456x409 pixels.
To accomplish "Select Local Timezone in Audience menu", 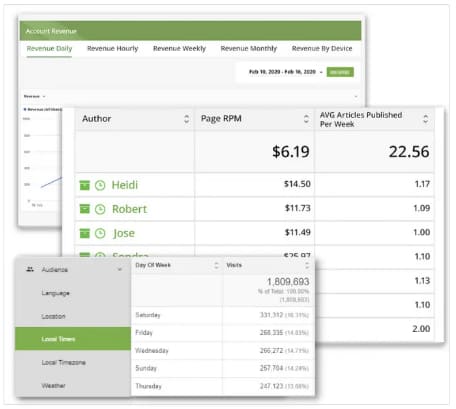I will point(63,362).
